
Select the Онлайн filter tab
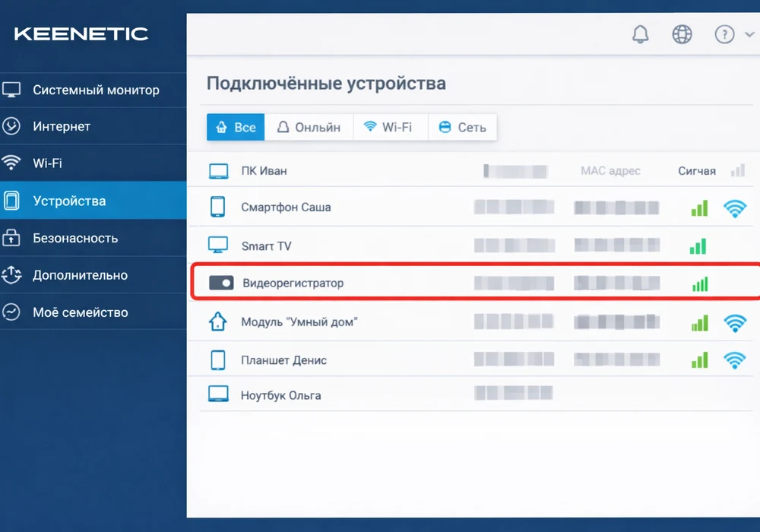(309, 128)
